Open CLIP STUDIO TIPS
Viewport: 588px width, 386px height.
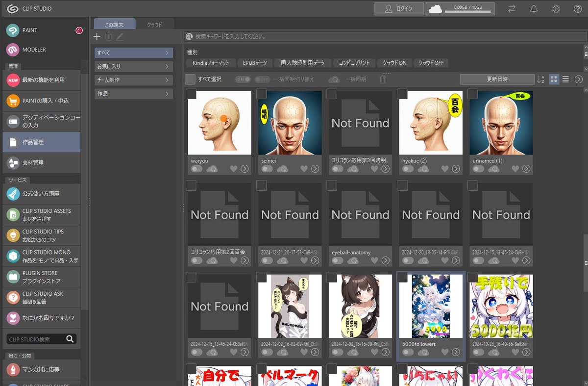coord(42,235)
